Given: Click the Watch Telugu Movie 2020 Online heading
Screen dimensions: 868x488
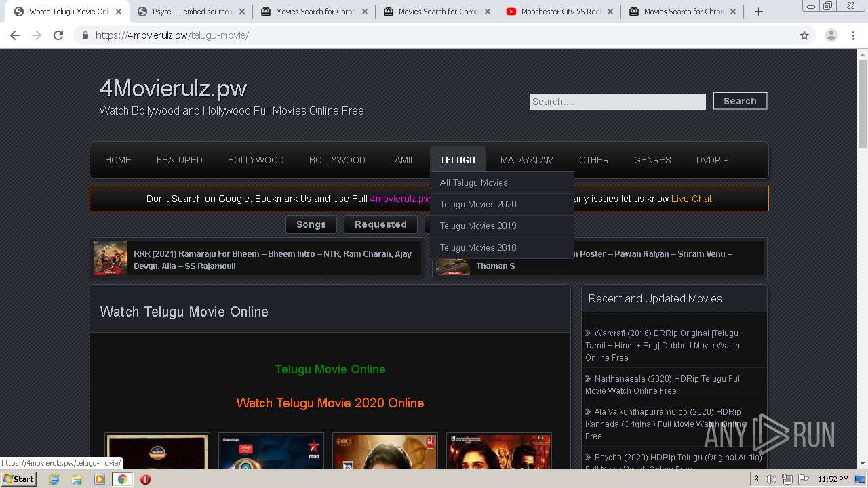Looking at the screenshot, I should tap(330, 403).
